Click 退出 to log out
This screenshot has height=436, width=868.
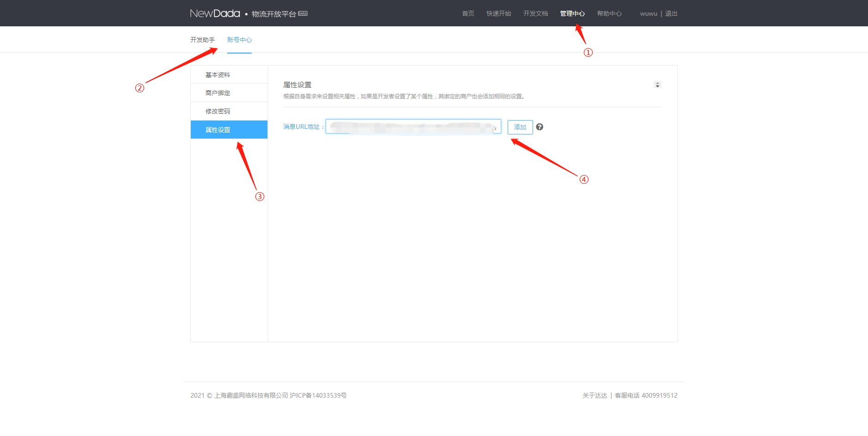tap(671, 13)
